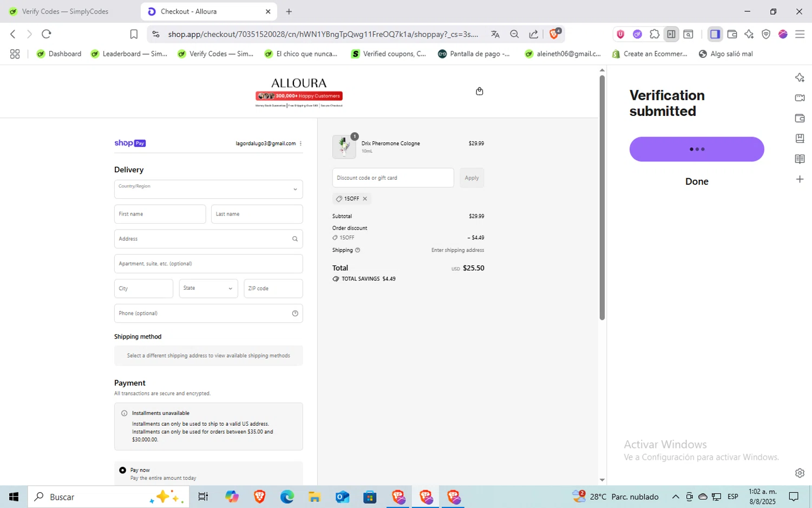Select Pay now radio option
This screenshot has height=508, width=812.
tap(123, 470)
